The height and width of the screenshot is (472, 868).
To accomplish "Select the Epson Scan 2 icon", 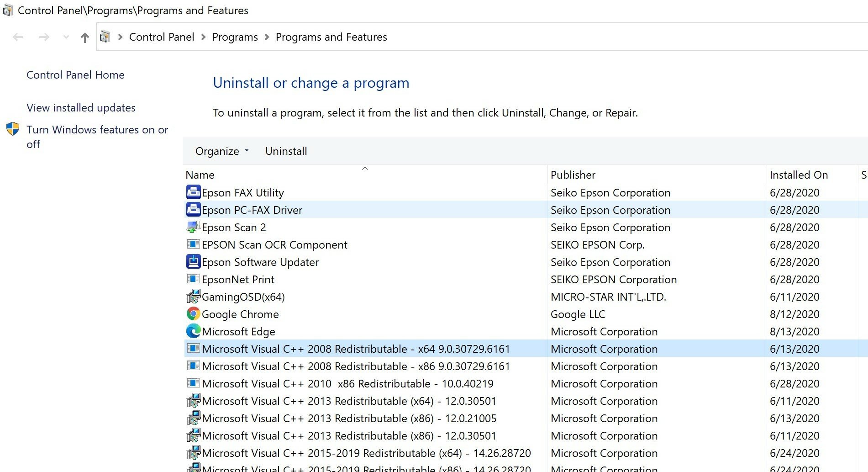I will 194,227.
